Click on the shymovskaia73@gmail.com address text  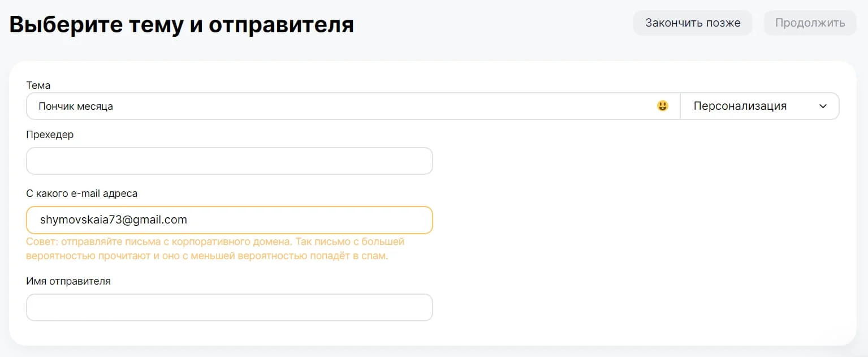click(114, 220)
